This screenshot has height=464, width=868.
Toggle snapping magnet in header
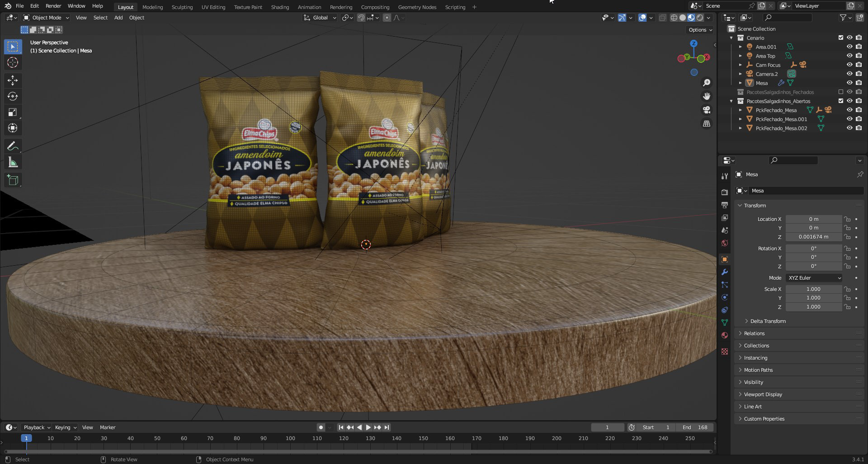[361, 18]
